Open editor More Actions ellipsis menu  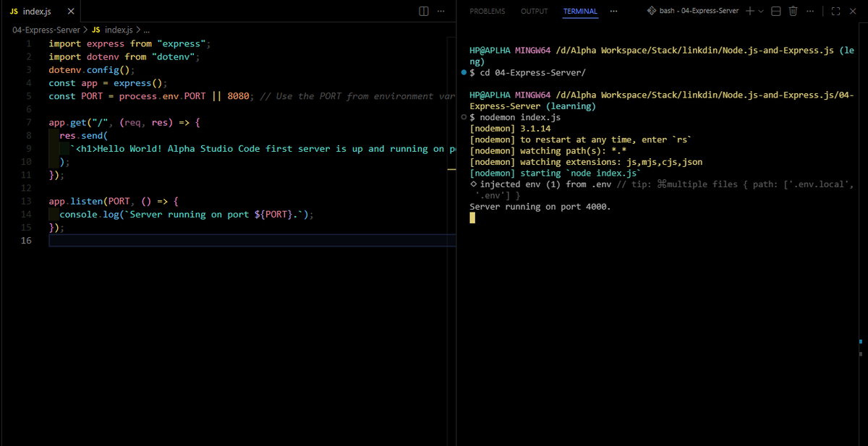441,12
